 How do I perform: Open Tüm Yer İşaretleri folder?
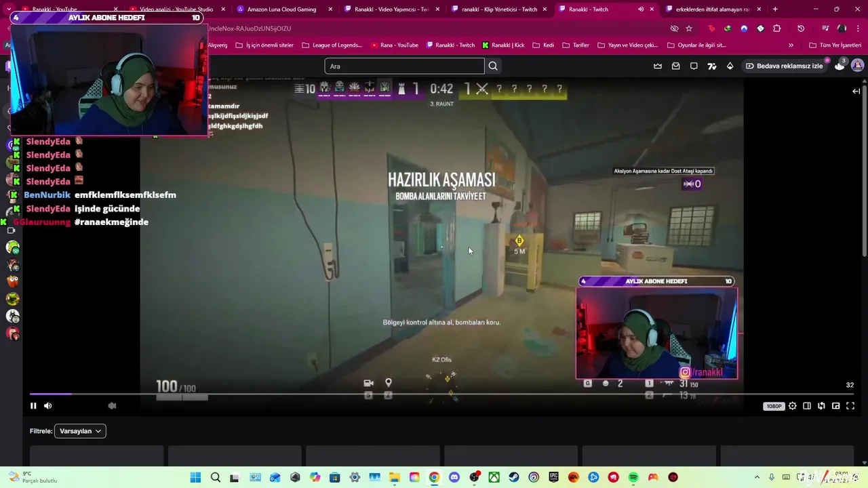click(x=835, y=45)
